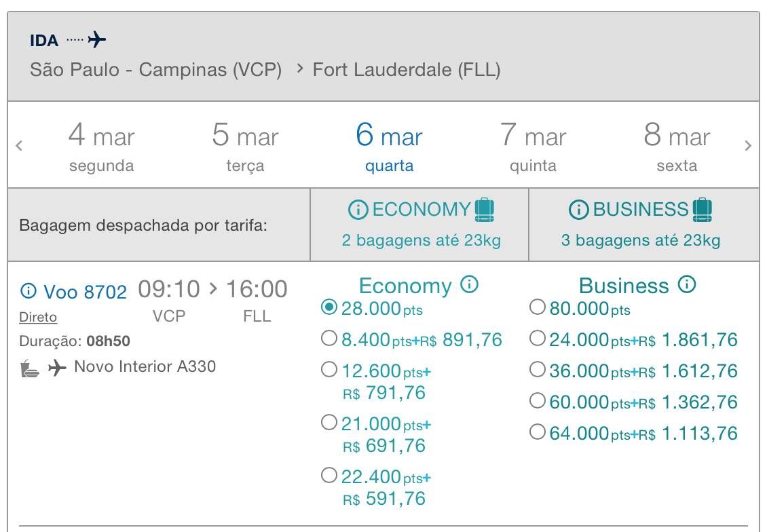Open the Direto flight details link

[37, 318]
